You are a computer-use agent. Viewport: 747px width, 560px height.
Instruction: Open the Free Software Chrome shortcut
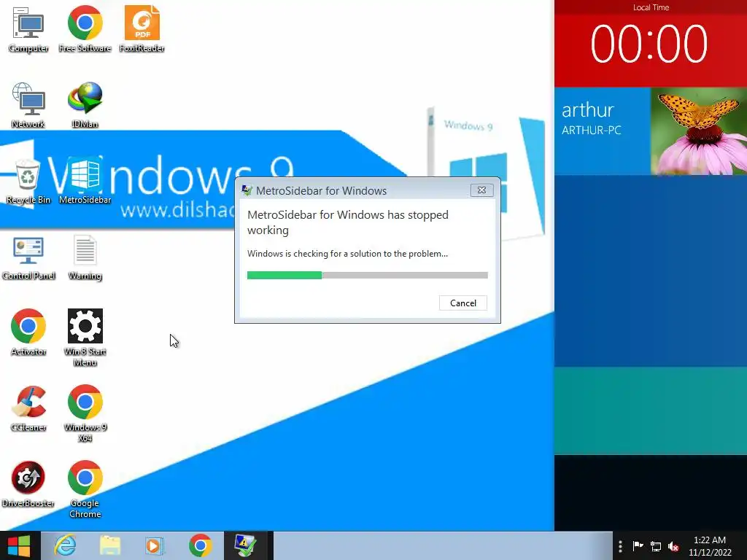[85, 29]
